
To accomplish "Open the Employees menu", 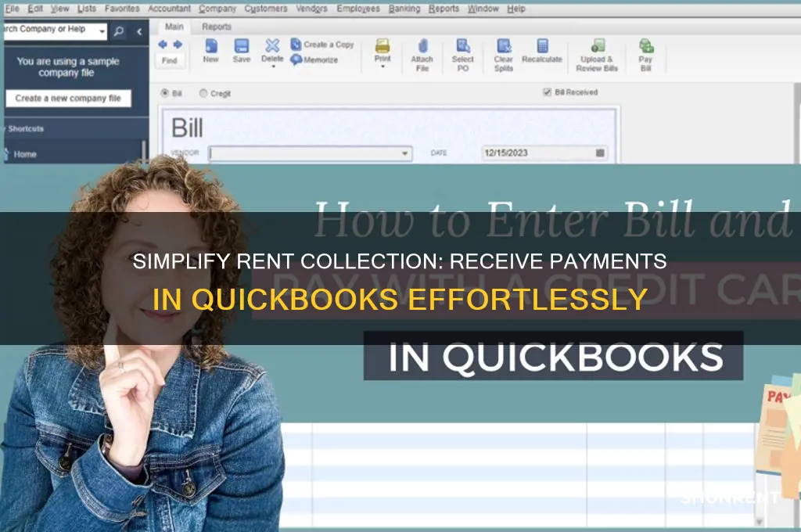I will pos(358,9).
